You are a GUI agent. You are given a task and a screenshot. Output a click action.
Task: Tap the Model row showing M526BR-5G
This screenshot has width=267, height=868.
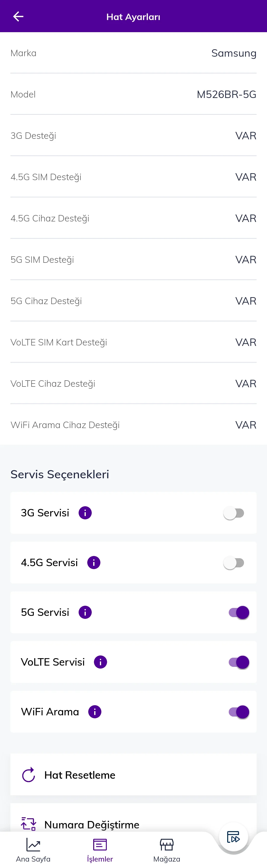coord(133,94)
